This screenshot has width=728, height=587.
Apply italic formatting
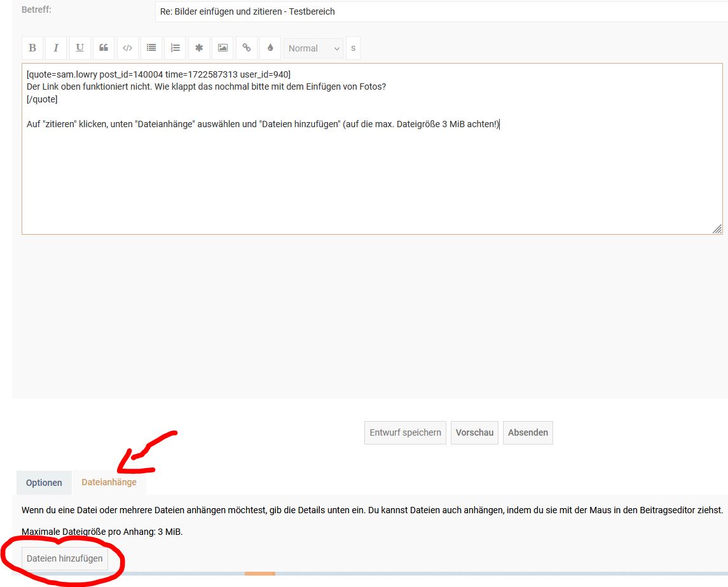[x=56, y=48]
